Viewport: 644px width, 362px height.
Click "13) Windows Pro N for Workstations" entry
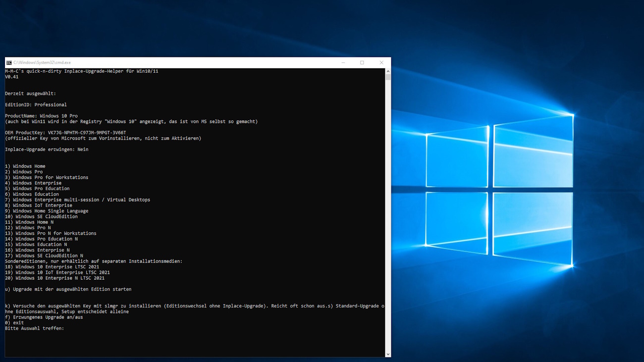[51, 233]
